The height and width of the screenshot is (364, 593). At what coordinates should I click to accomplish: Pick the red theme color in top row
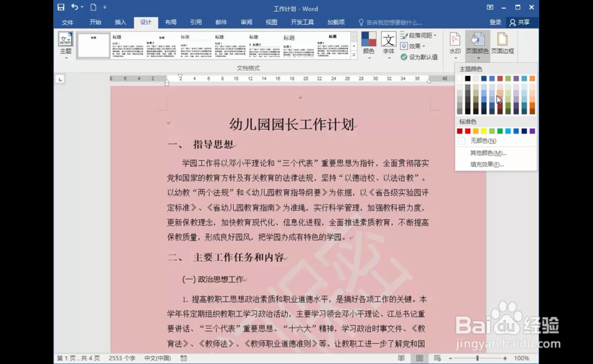[x=500, y=79]
